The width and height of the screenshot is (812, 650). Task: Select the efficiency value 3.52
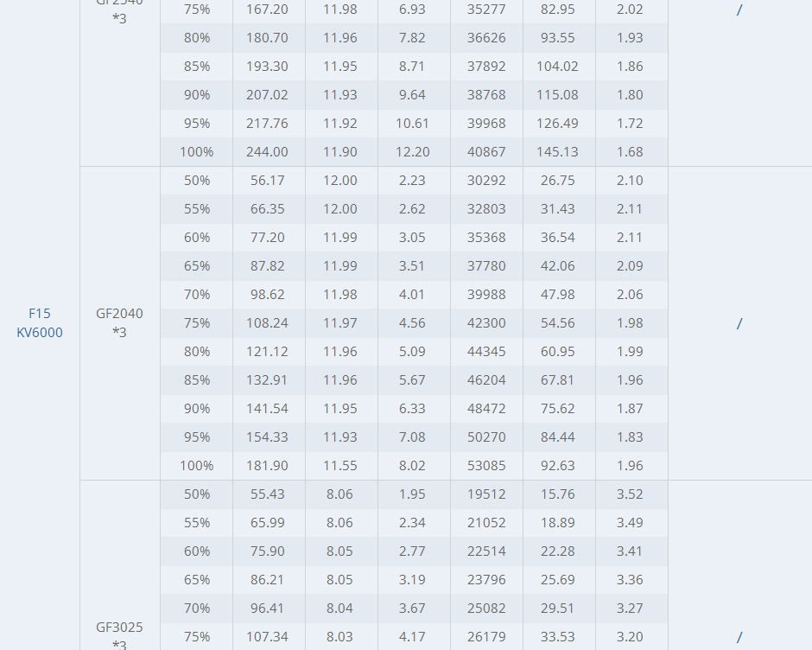630,494
